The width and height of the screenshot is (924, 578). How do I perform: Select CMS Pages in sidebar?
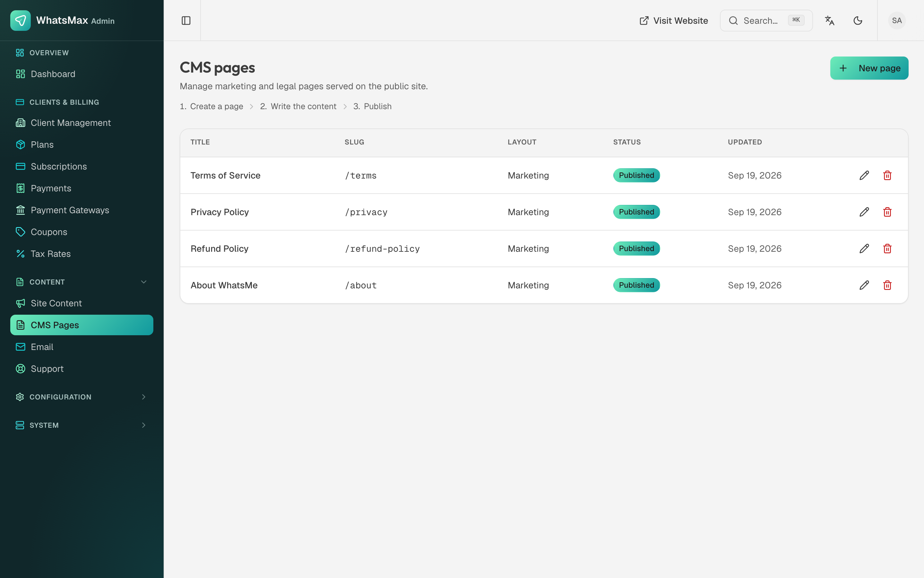pos(82,325)
